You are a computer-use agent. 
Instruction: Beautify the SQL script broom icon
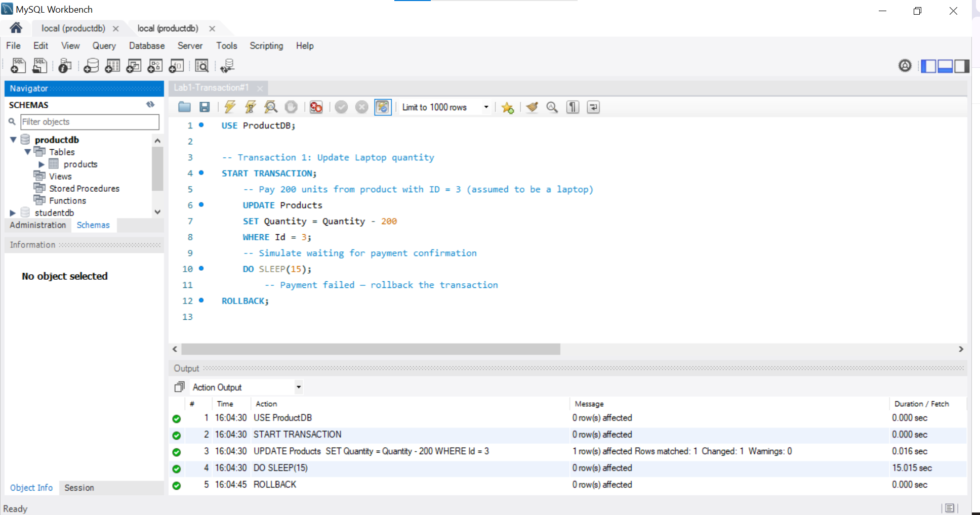coord(532,107)
